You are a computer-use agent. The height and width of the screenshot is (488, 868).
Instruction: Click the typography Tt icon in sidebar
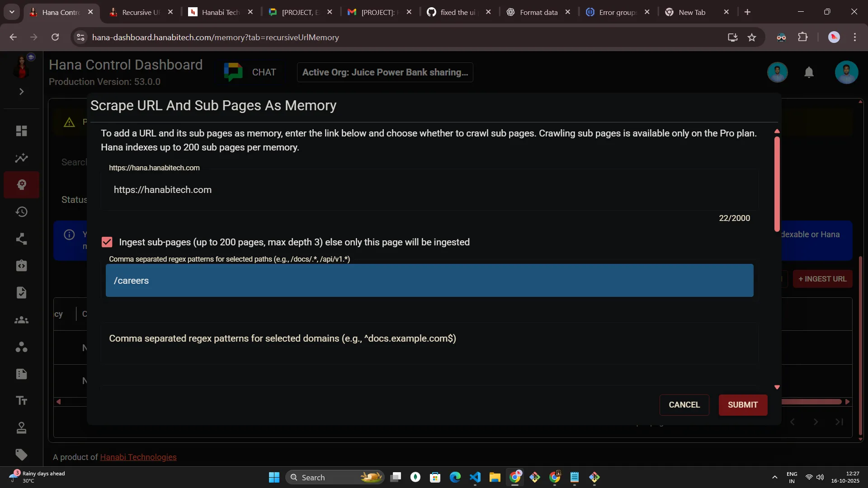21,401
